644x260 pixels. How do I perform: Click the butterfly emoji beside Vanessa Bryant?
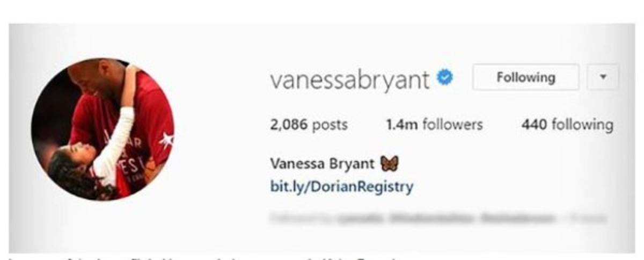[x=389, y=163]
